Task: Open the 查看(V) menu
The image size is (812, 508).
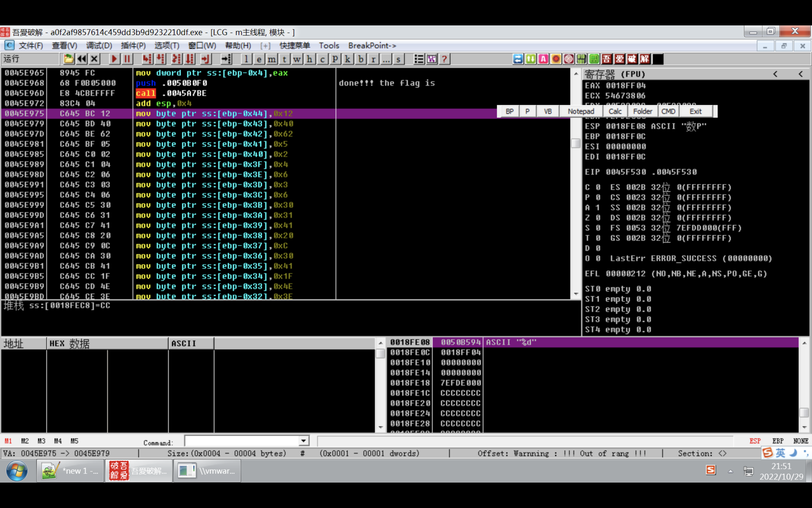Action: (x=64, y=45)
